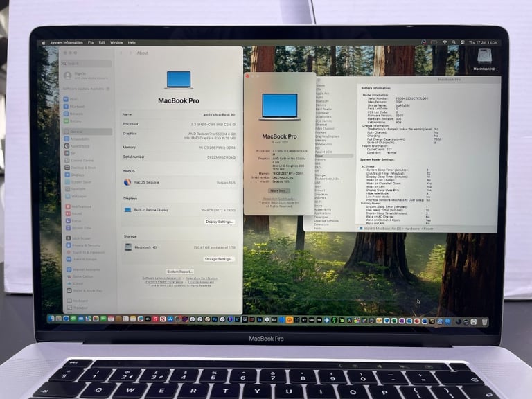Select Power in System Information sidebar
The width and height of the screenshot is (532, 399).
pyautogui.click(x=334, y=156)
